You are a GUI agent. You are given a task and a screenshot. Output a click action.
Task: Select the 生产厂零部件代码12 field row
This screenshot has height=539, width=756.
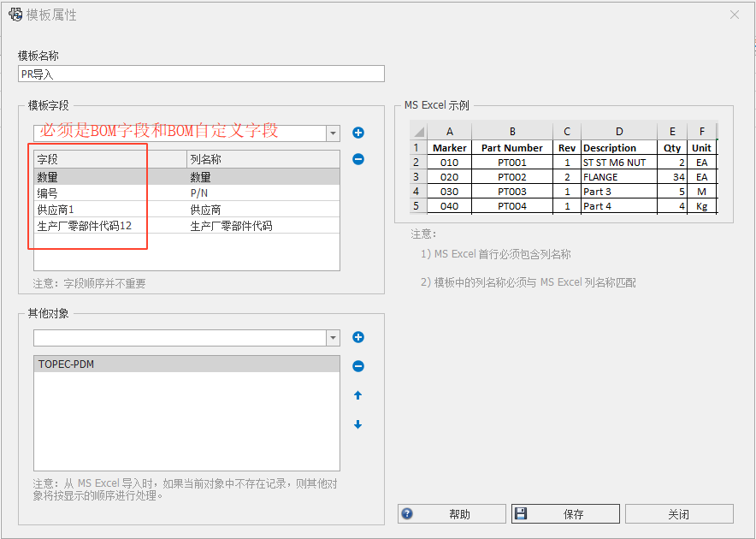pos(187,226)
